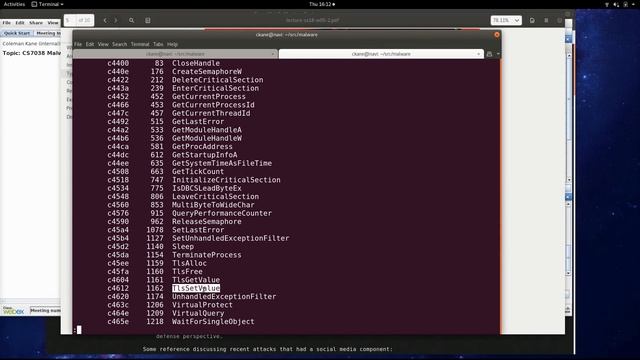
Task: Toggle the PDF viewer sidebar icon
Action: coord(148,20)
